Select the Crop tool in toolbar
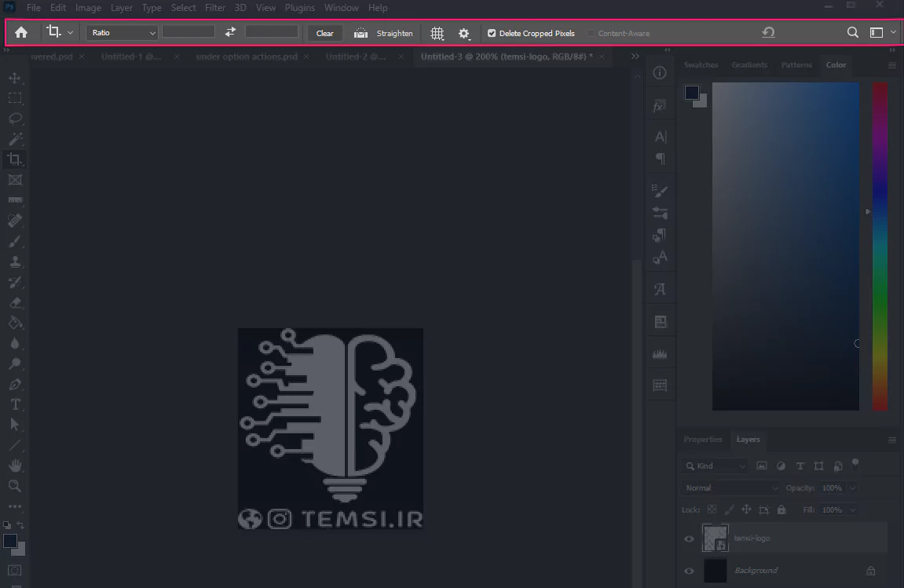The height and width of the screenshot is (588, 904). (x=15, y=159)
